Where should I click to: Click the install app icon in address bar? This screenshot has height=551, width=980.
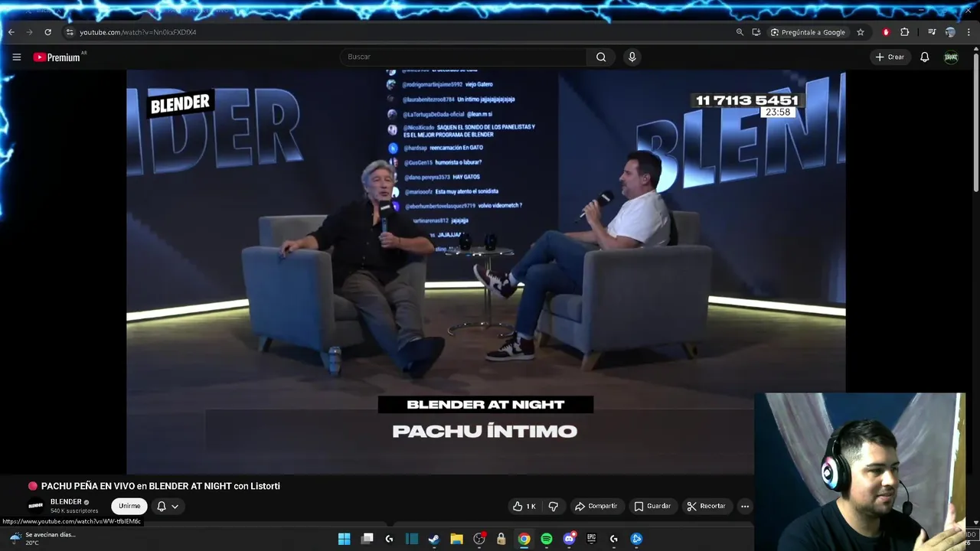[756, 32]
